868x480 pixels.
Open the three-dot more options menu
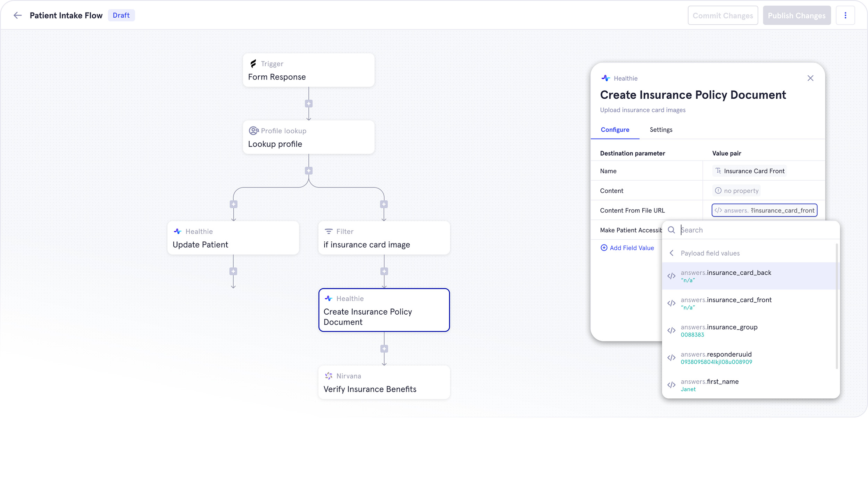[x=845, y=15]
